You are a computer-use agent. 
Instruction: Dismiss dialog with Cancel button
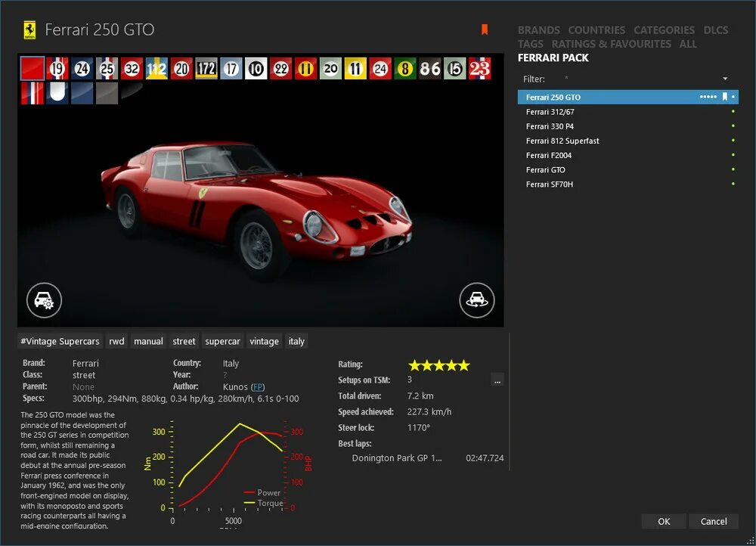click(x=714, y=521)
